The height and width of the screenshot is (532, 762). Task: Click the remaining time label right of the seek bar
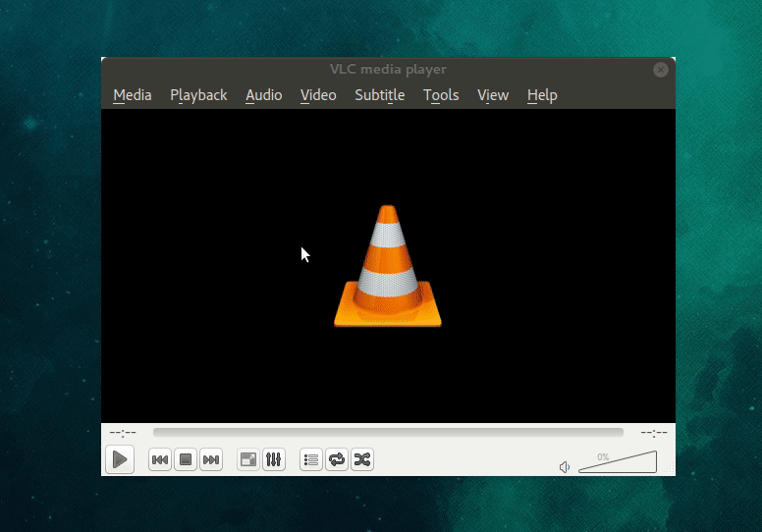click(654, 432)
